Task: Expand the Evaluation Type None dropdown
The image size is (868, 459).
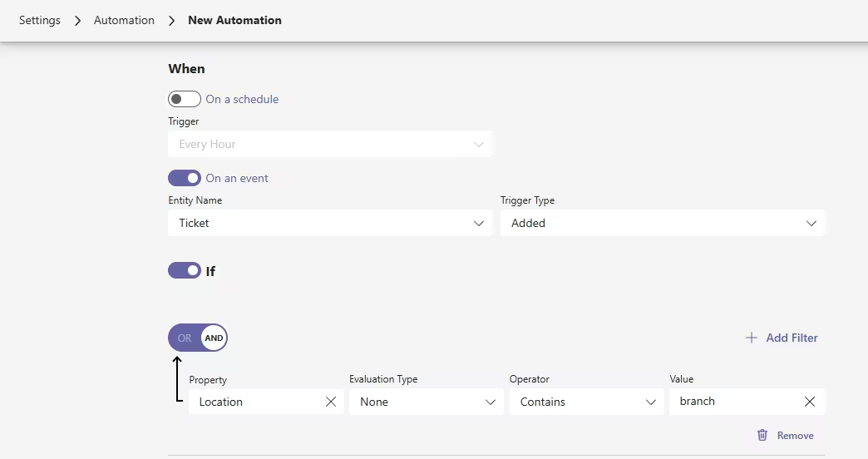Action: pyautogui.click(x=426, y=402)
